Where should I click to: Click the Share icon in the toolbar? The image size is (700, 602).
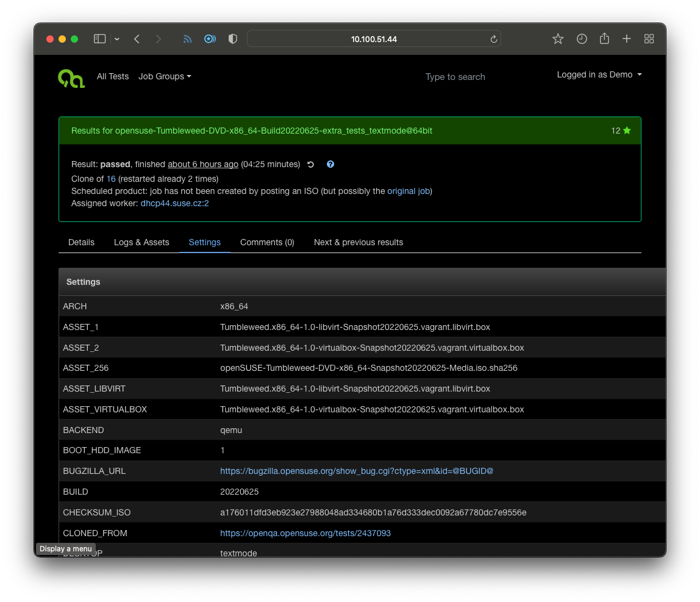coord(604,38)
